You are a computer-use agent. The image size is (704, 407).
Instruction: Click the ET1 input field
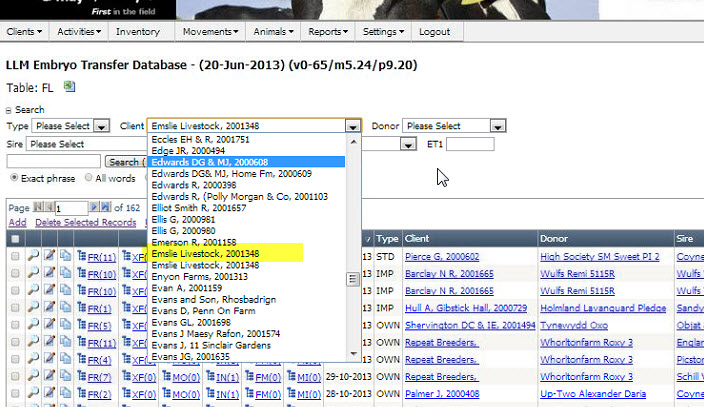coord(469,144)
